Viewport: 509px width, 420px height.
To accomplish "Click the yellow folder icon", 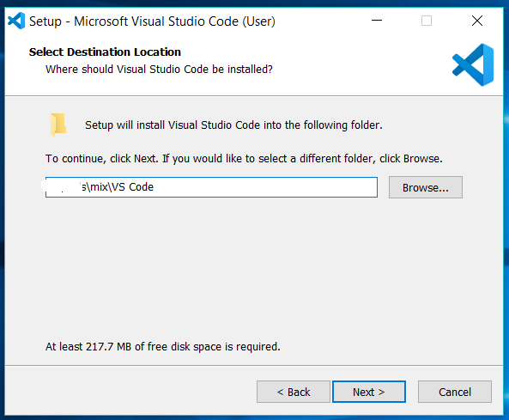I will point(58,125).
